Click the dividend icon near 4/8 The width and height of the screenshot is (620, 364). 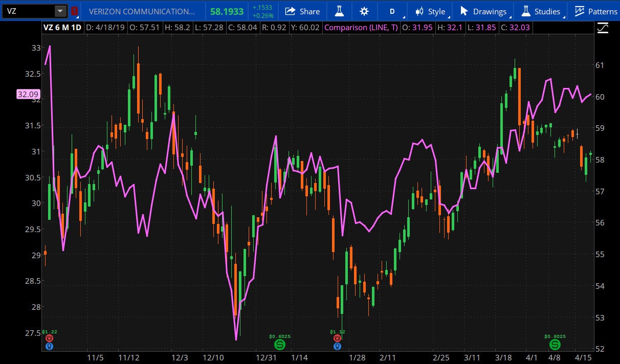tap(555, 345)
